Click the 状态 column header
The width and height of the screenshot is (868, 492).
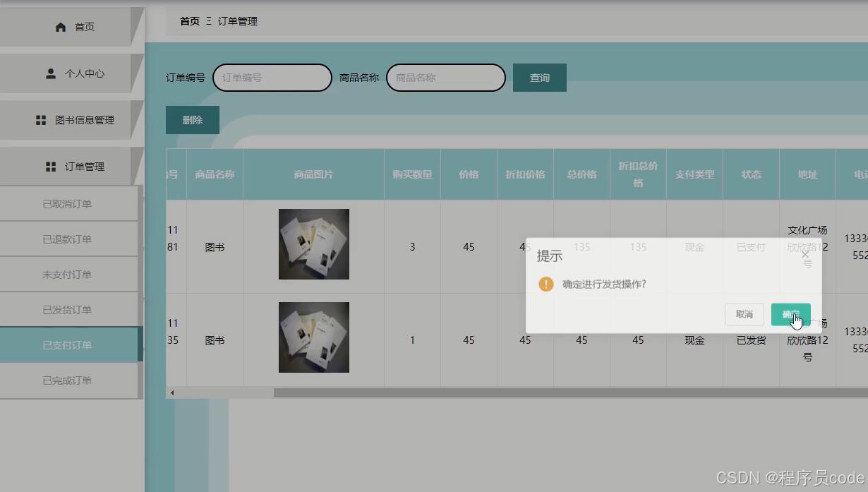(x=752, y=174)
